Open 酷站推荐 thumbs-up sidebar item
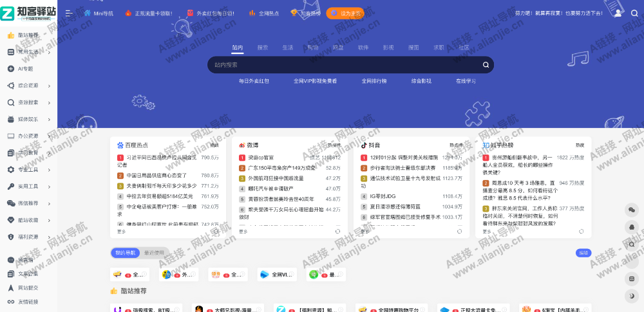This screenshot has height=312, width=644. click(x=28, y=35)
